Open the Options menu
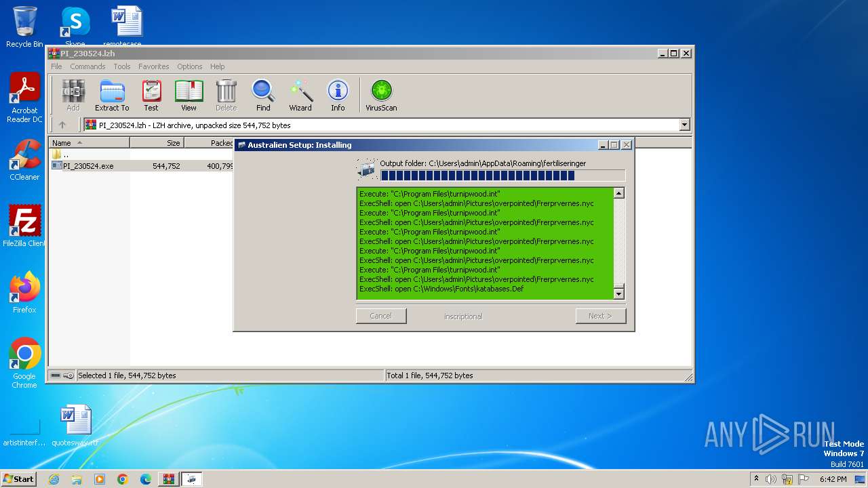Image resolution: width=868 pixels, height=488 pixels. point(190,66)
